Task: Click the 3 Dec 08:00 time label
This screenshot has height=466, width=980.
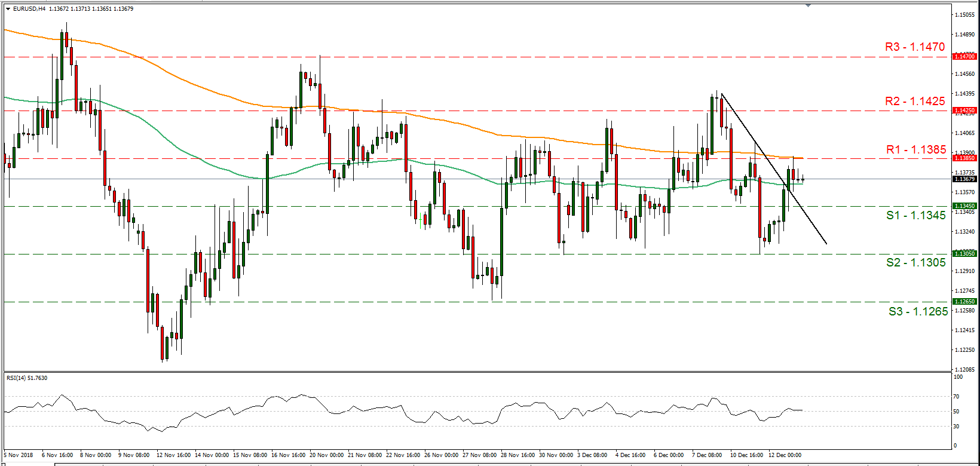Action: (592, 455)
